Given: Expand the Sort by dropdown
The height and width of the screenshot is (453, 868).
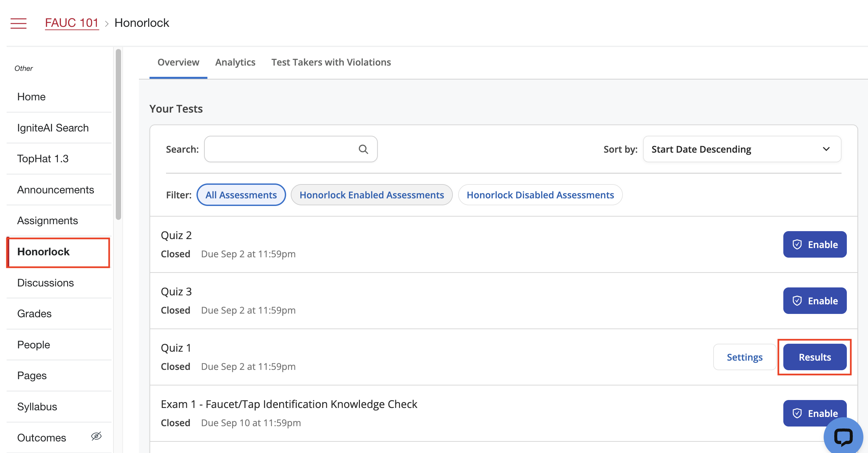Looking at the screenshot, I should tap(742, 149).
